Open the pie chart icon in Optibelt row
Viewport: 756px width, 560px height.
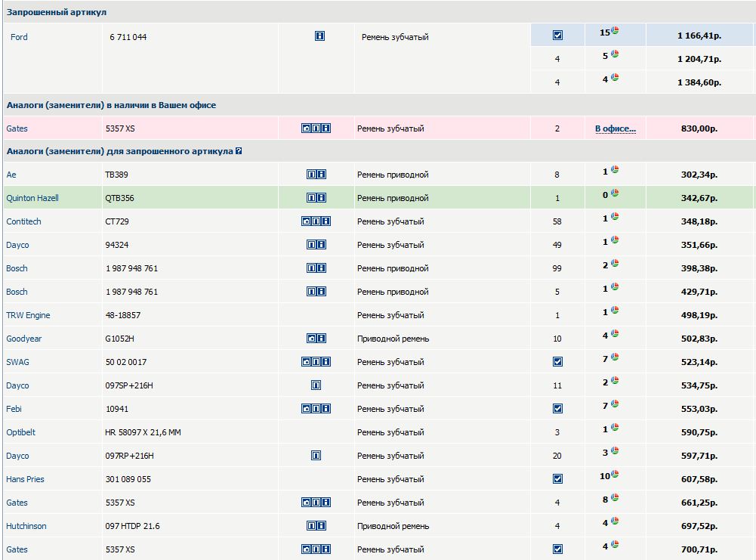click(615, 428)
